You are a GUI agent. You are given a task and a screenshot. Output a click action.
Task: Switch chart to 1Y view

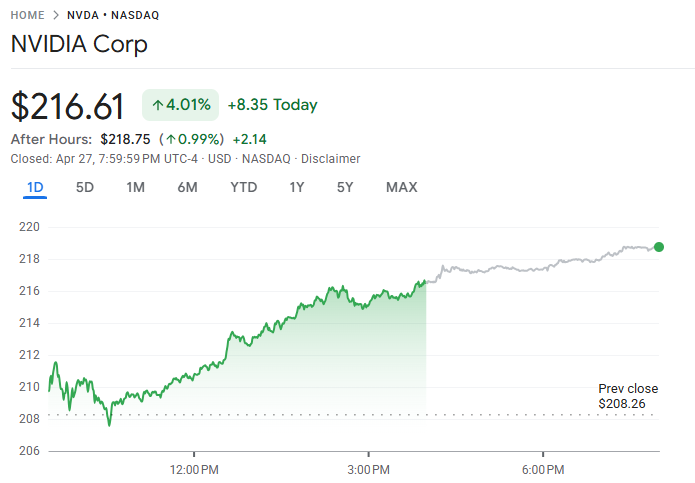pyautogui.click(x=296, y=187)
